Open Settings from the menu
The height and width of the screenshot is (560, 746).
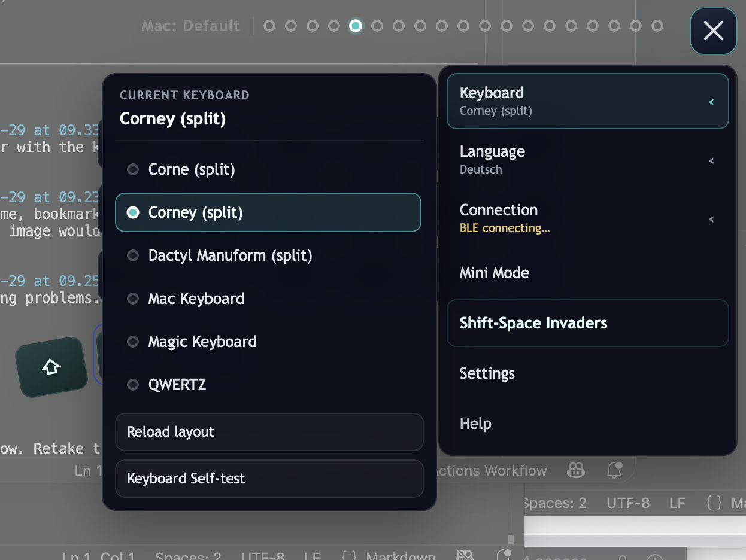588,373
